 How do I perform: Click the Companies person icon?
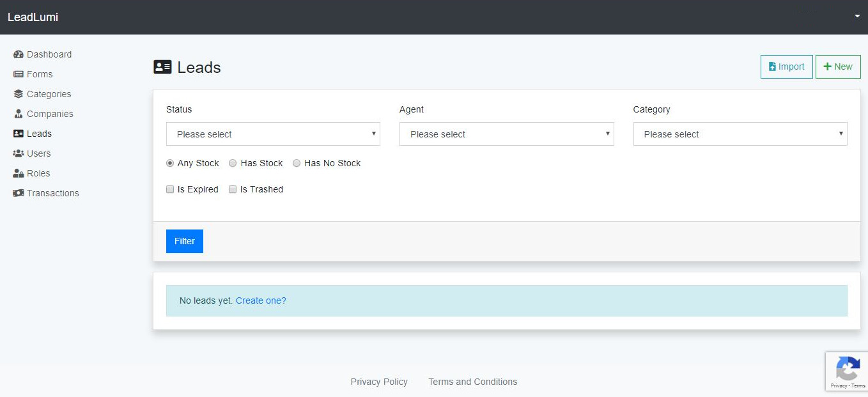[x=18, y=114]
